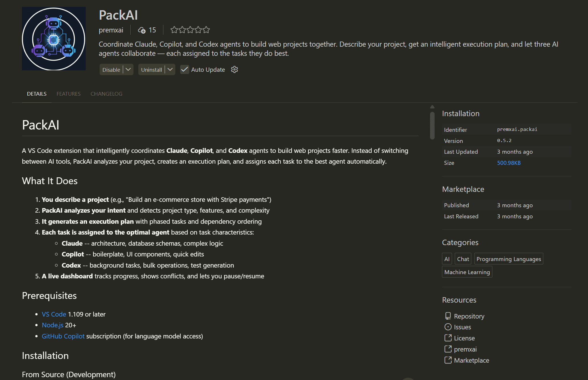Image resolution: width=588 pixels, height=380 pixels.
Task: Expand the Uninstall button dropdown arrow
Action: coord(170,69)
